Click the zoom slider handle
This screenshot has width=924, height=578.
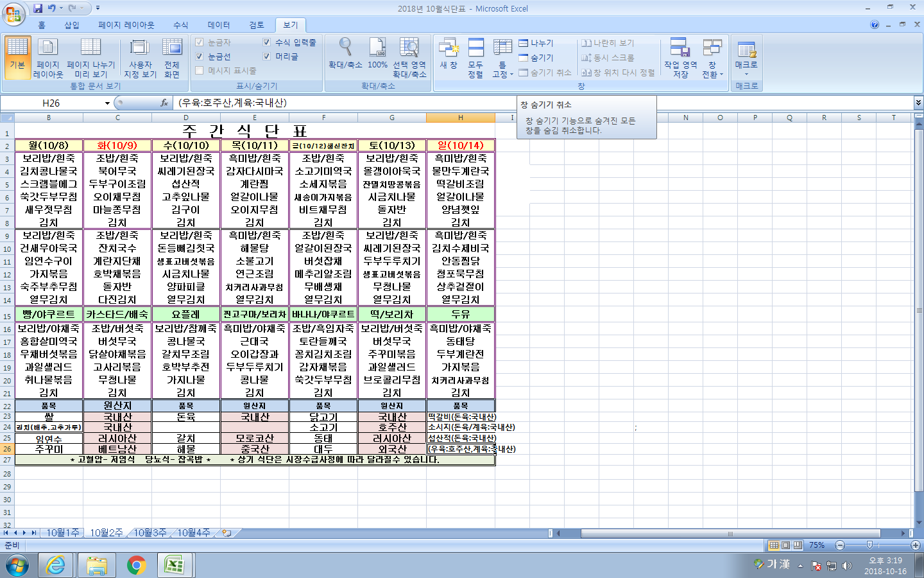(x=869, y=545)
